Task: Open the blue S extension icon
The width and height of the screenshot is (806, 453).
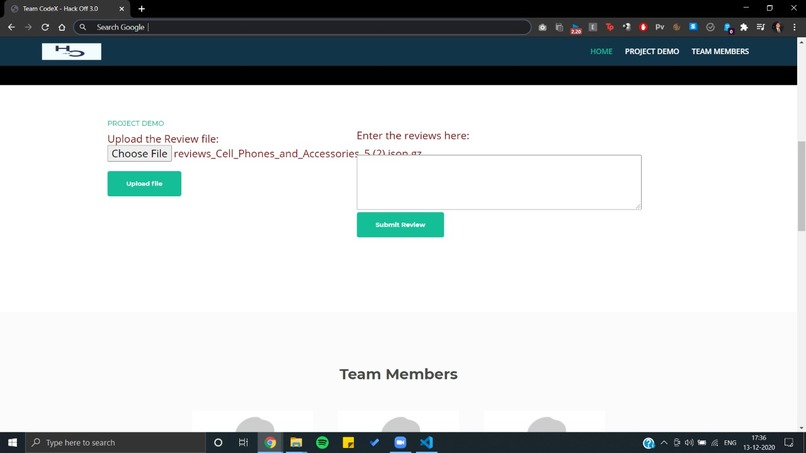Action: pos(693,27)
